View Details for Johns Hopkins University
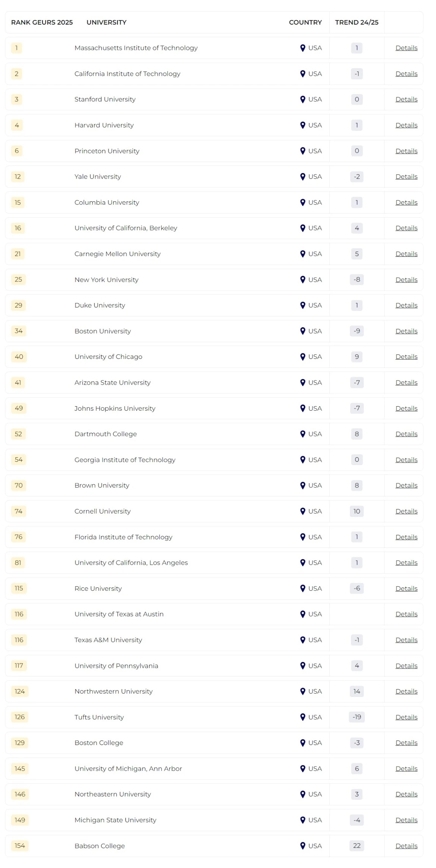Viewport: 436px width, 868px height. pos(406,408)
